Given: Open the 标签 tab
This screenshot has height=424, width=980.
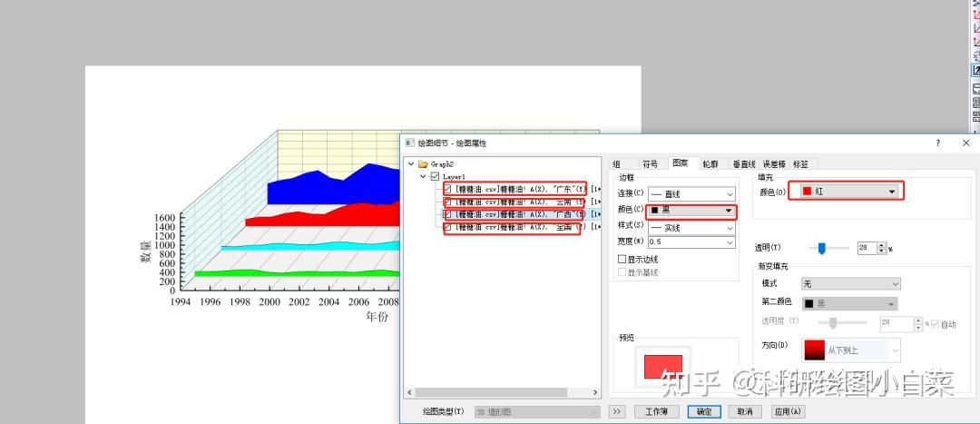Looking at the screenshot, I should 800,164.
